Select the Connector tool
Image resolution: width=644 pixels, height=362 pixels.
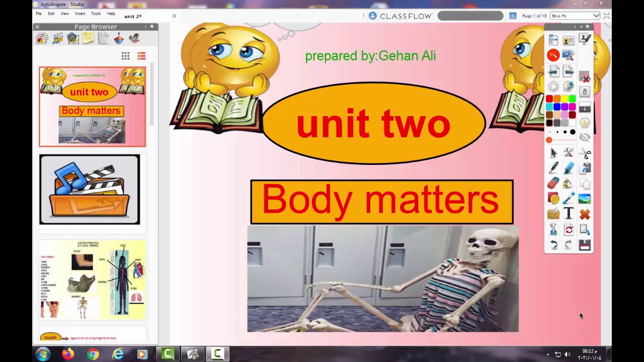click(569, 199)
